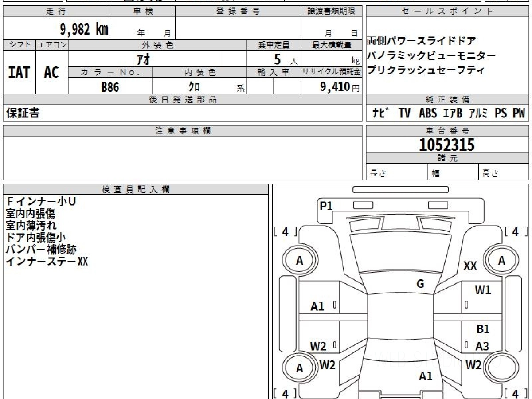The height and width of the screenshot is (399, 532).
Task: Click the chassis number 1052315
Action: tap(447, 145)
